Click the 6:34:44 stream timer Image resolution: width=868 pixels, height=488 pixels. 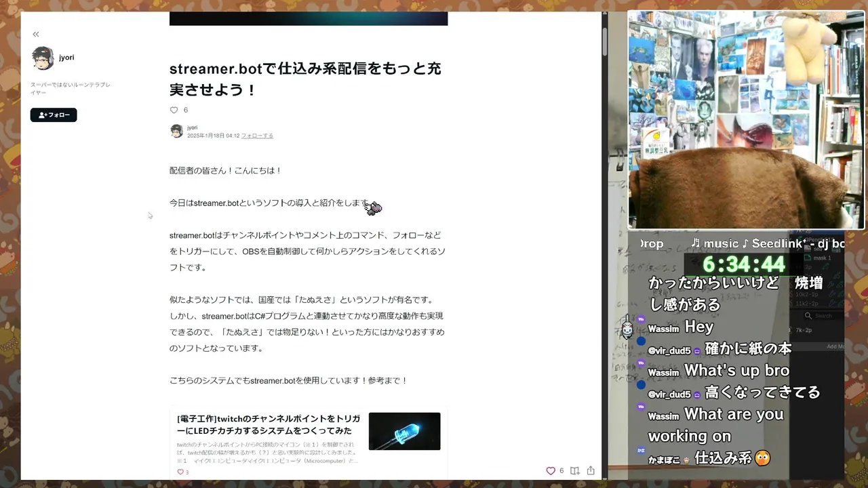click(x=744, y=264)
